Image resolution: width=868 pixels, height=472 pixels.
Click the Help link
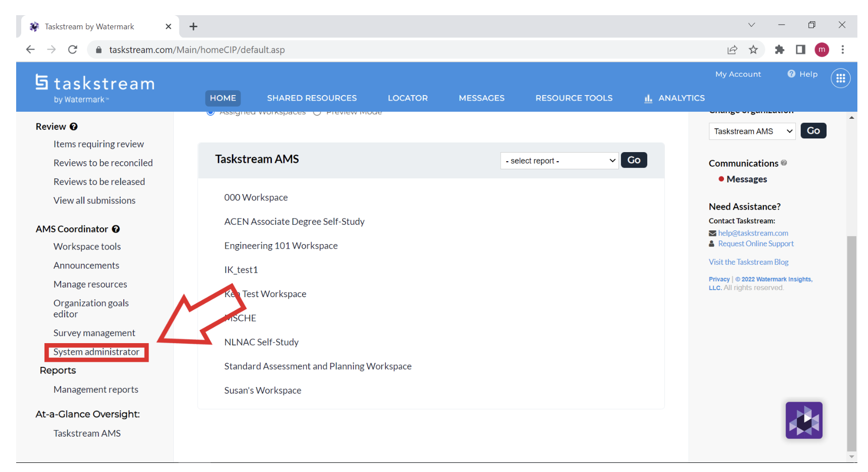[x=808, y=74]
